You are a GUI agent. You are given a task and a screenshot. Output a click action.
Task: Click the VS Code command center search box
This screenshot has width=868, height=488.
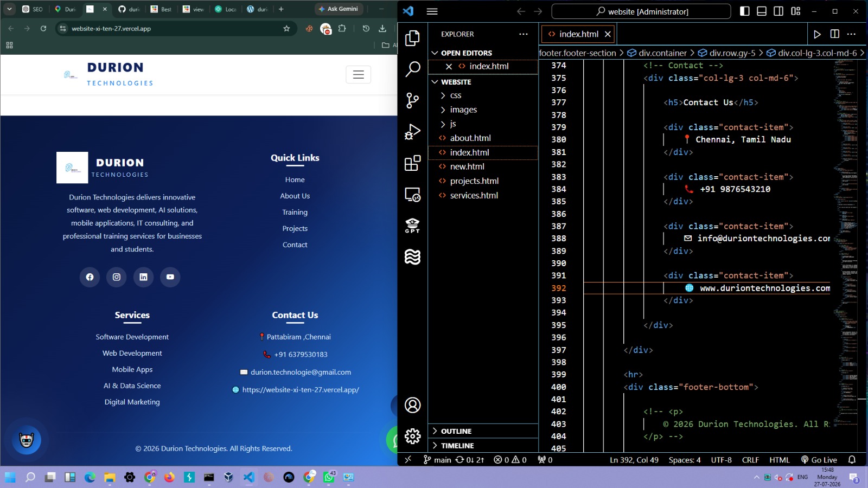[x=641, y=11]
